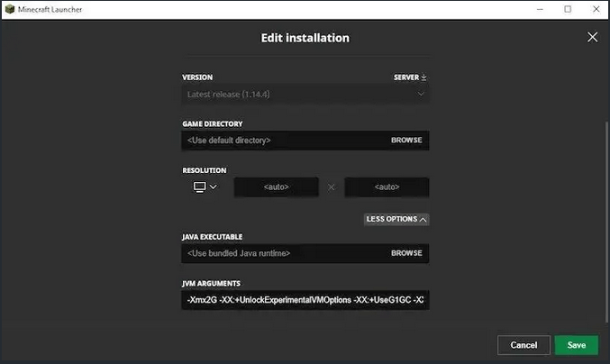Save the installation settings
This screenshot has width=610, height=364.
pos(576,345)
